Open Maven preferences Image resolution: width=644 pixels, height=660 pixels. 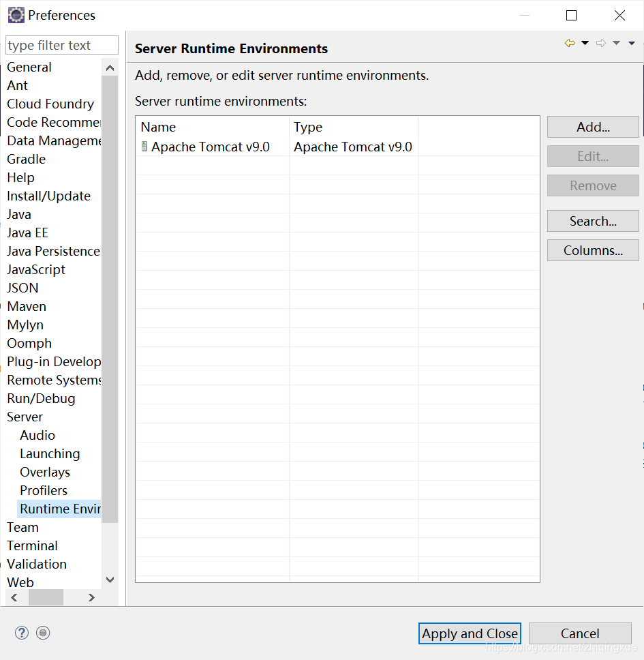pyautogui.click(x=27, y=306)
